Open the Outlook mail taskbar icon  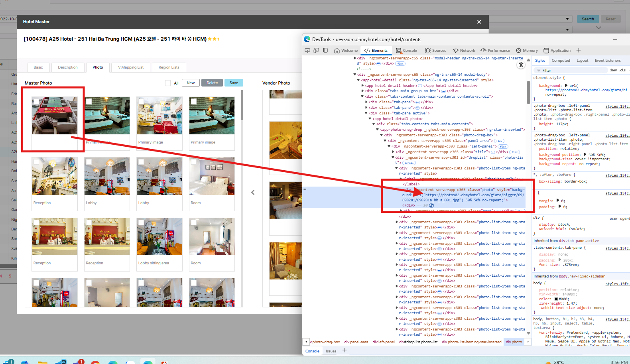click(x=61, y=362)
